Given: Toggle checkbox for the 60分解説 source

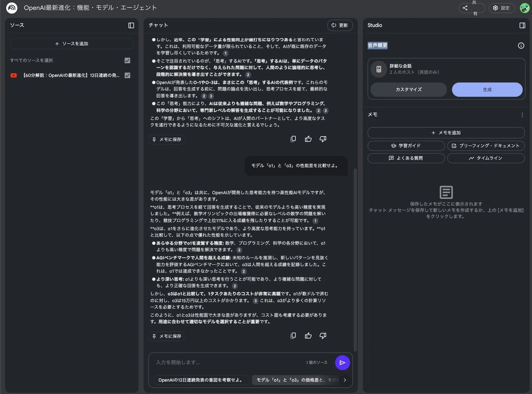Looking at the screenshot, I should coord(128,75).
